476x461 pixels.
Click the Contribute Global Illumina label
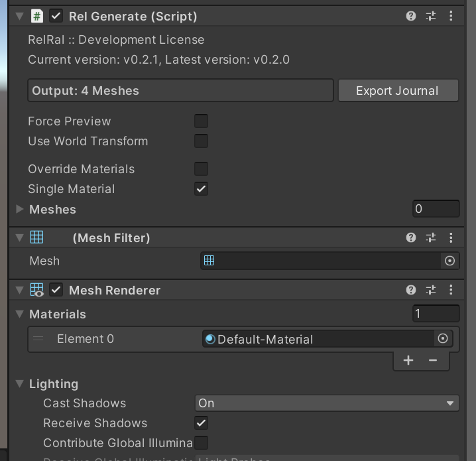coord(118,443)
